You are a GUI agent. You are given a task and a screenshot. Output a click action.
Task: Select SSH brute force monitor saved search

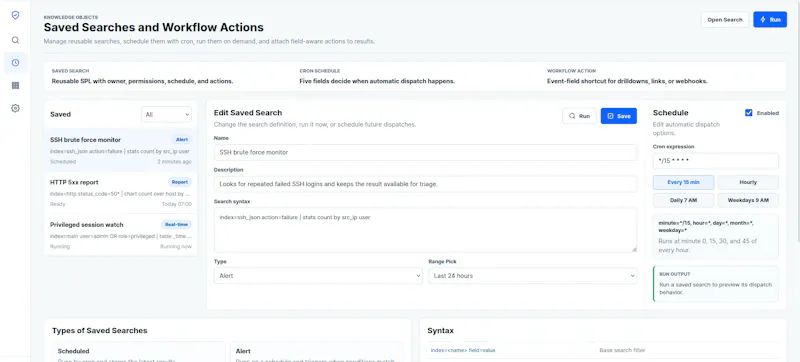coord(120,150)
